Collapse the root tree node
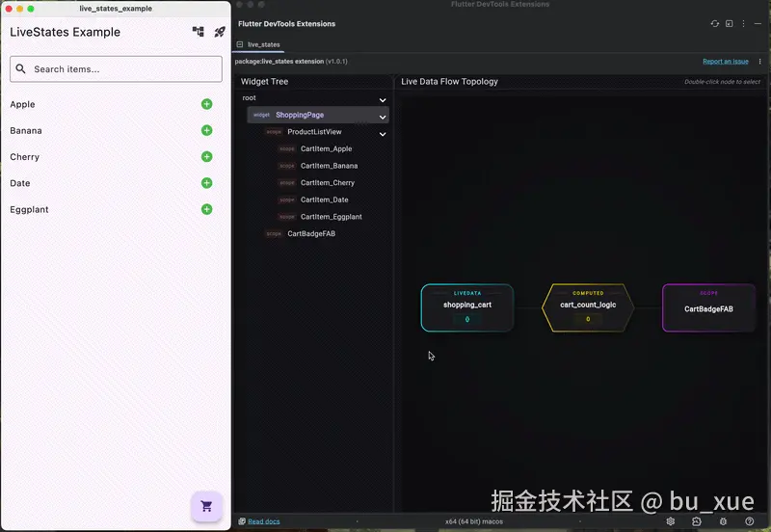This screenshot has width=771, height=532. [382, 100]
